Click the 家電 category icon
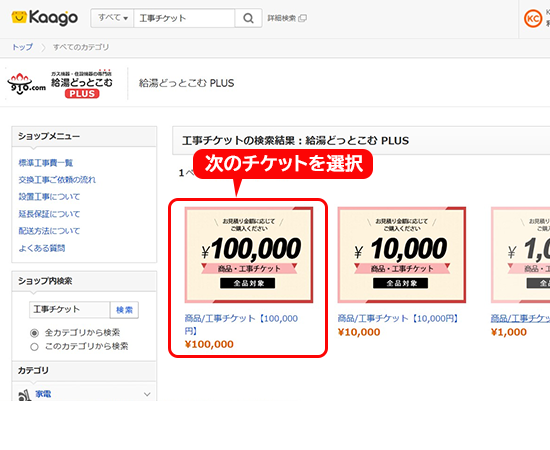Image resolution: width=550 pixels, height=450 pixels. pyautogui.click(x=24, y=395)
